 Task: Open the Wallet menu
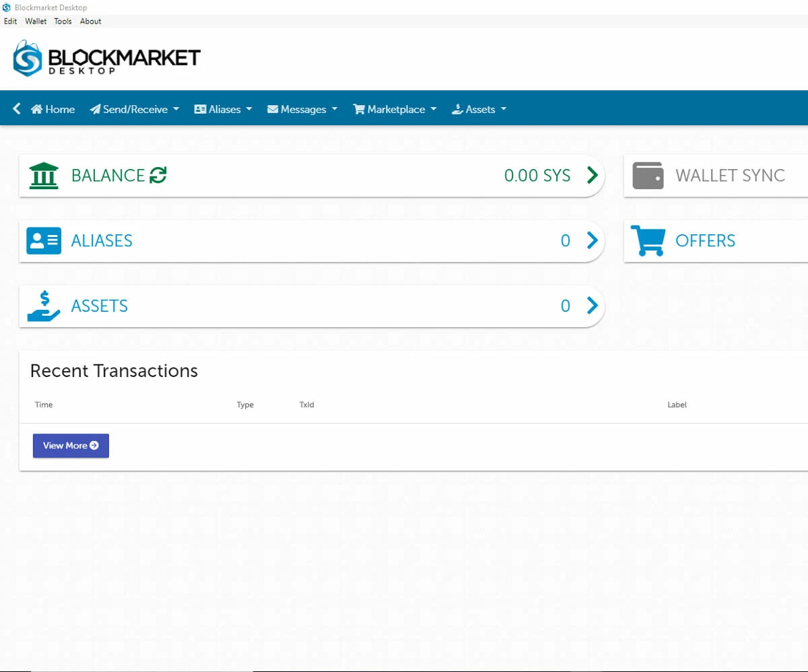[36, 21]
